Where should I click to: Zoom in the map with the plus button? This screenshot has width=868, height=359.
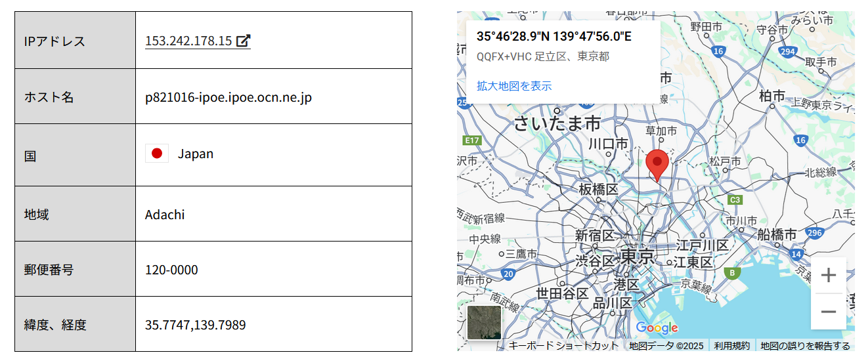[829, 275]
